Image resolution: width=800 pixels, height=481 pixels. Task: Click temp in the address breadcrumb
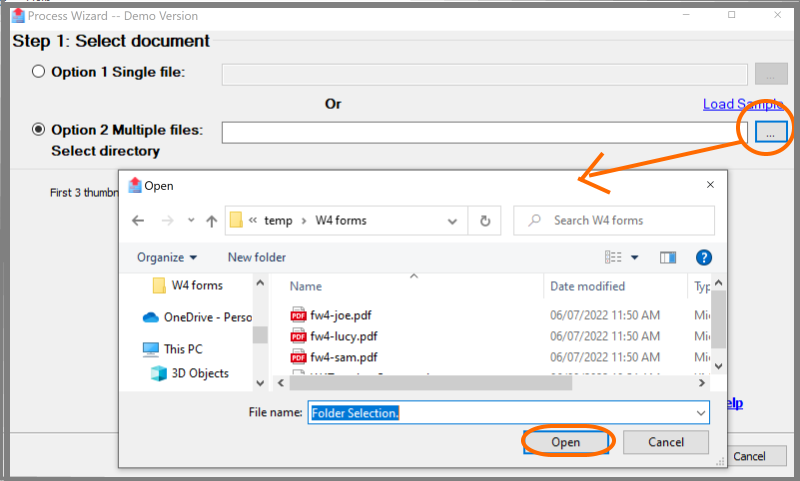(x=278, y=220)
